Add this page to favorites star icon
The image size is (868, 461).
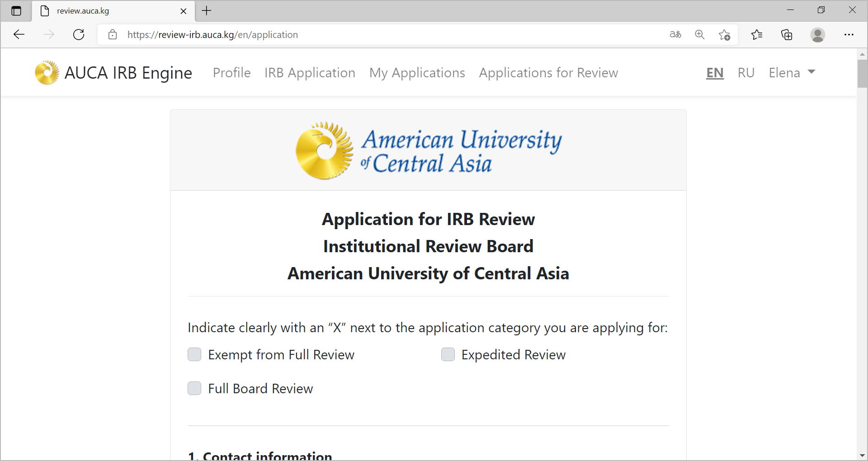725,34
